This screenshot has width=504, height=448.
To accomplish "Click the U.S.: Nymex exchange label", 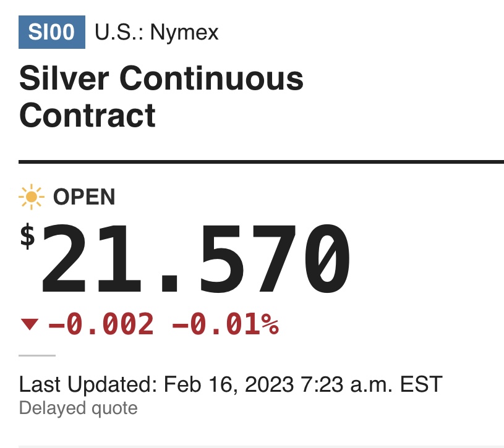I will tap(156, 32).
